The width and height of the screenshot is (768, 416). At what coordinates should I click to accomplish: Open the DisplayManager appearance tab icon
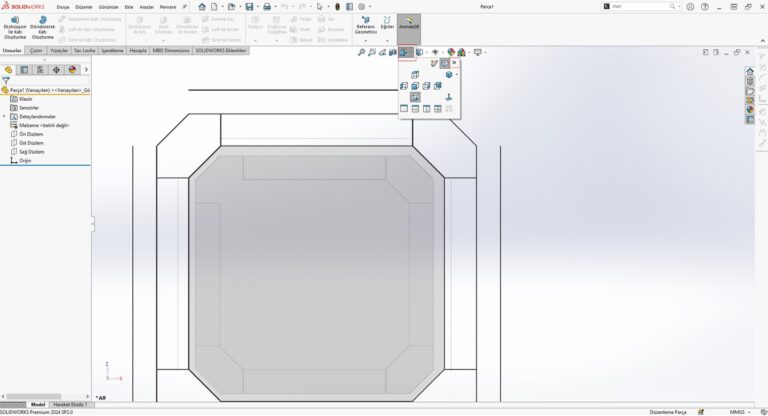[72, 70]
